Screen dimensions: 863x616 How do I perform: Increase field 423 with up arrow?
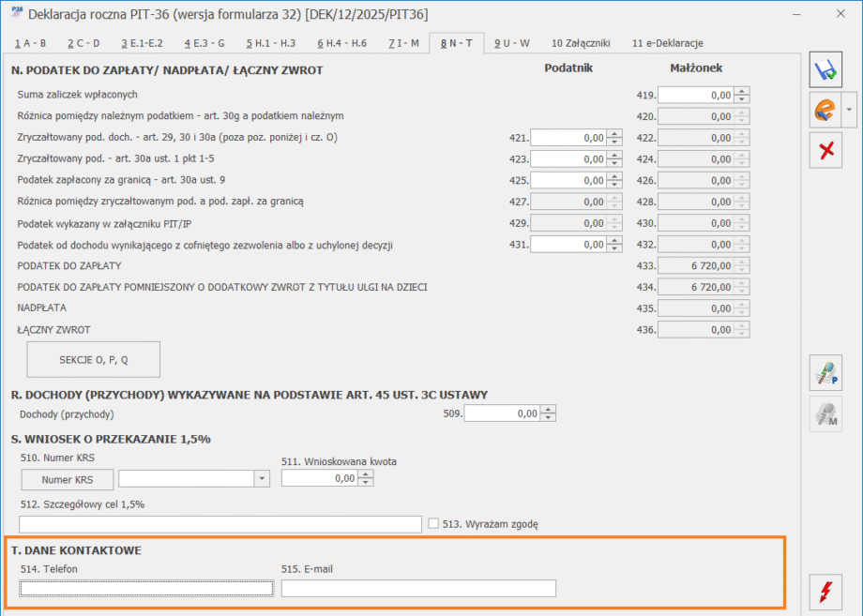(x=614, y=155)
